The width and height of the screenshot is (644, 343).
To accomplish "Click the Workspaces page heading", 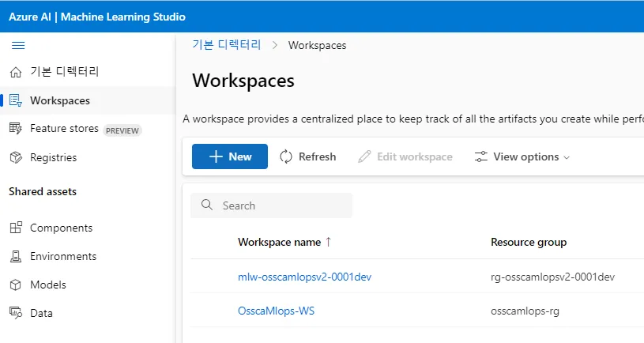I will pyautogui.click(x=243, y=81).
